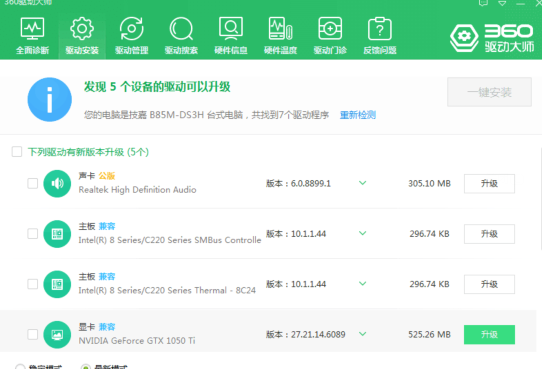Select all drivers with 下列驱动有新版本升级 checkbox
This screenshot has height=369, width=542.
click(x=17, y=151)
